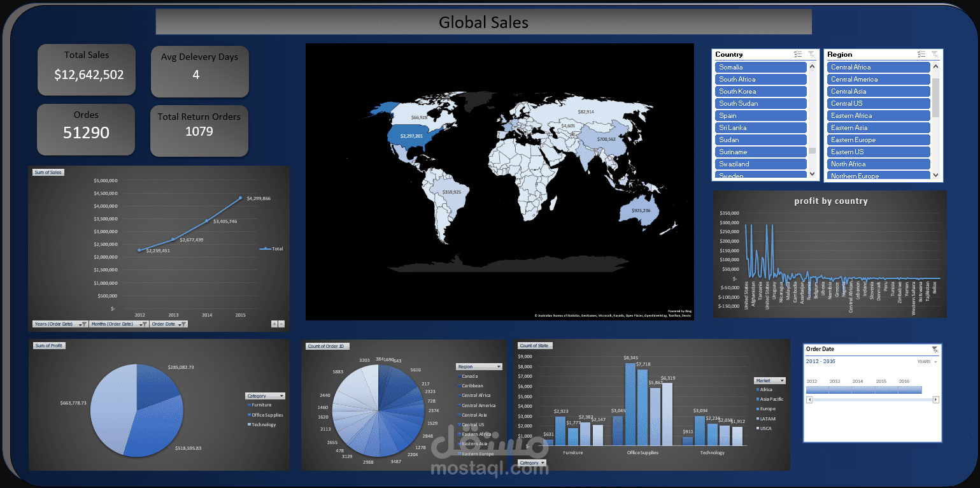This screenshot has width=980, height=488.
Task: Click the Sum of Profit field button
Action: pyautogui.click(x=49, y=345)
